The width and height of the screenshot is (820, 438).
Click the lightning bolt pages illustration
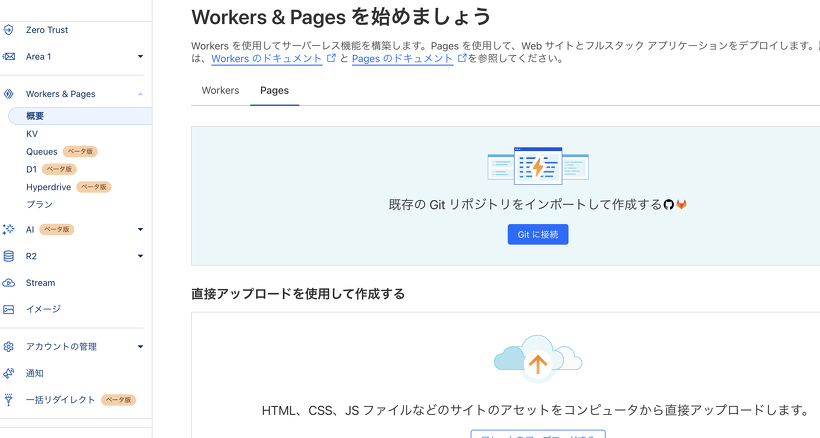[x=538, y=166]
